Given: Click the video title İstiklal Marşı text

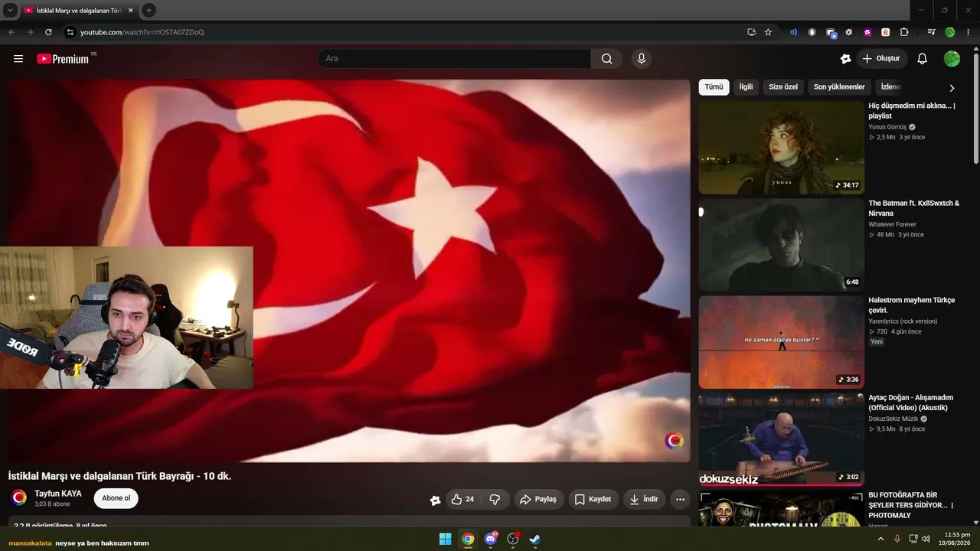Looking at the screenshot, I should [x=119, y=476].
